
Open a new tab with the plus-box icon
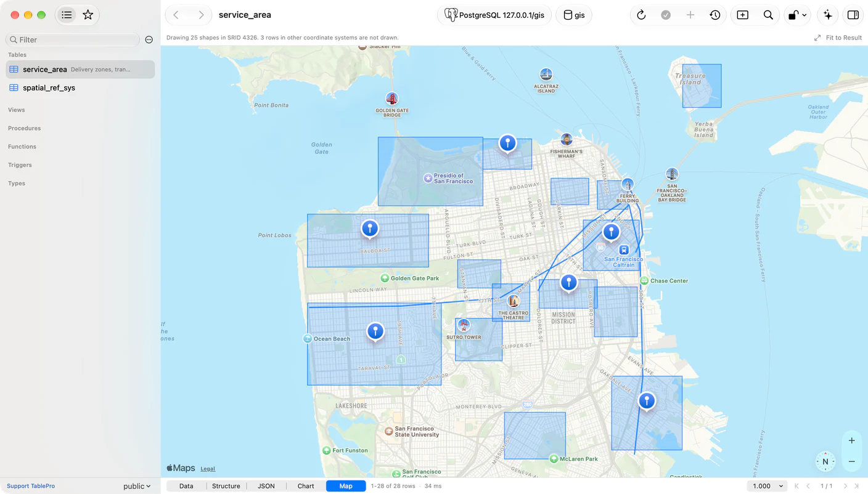pyautogui.click(x=743, y=15)
